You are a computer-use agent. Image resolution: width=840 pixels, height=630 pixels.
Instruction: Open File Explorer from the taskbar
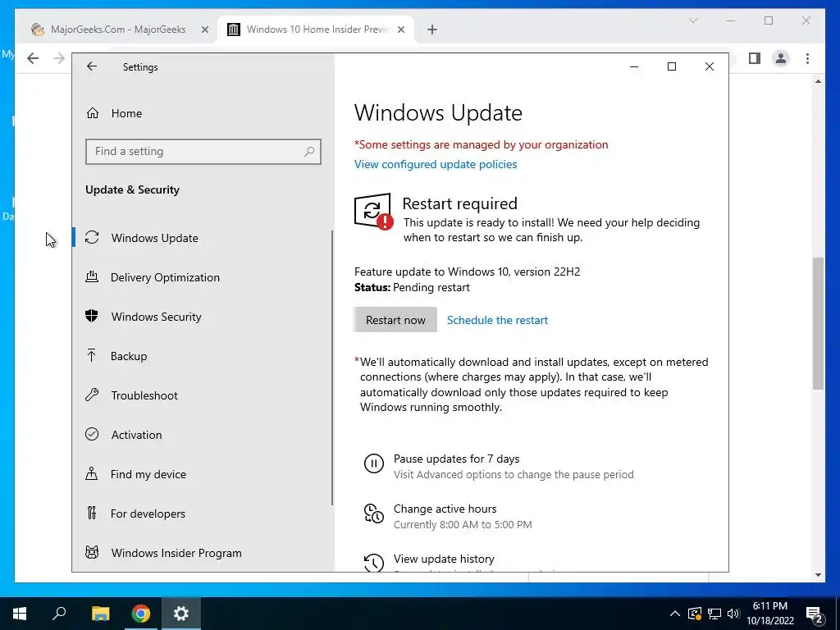point(100,614)
